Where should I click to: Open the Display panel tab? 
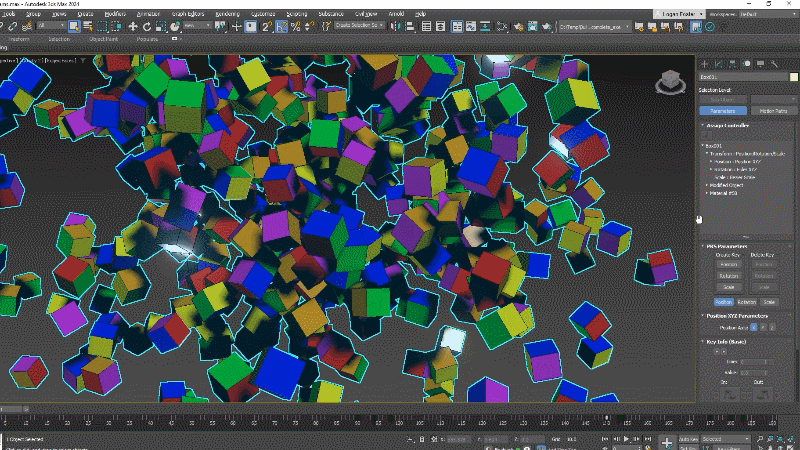point(760,63)
